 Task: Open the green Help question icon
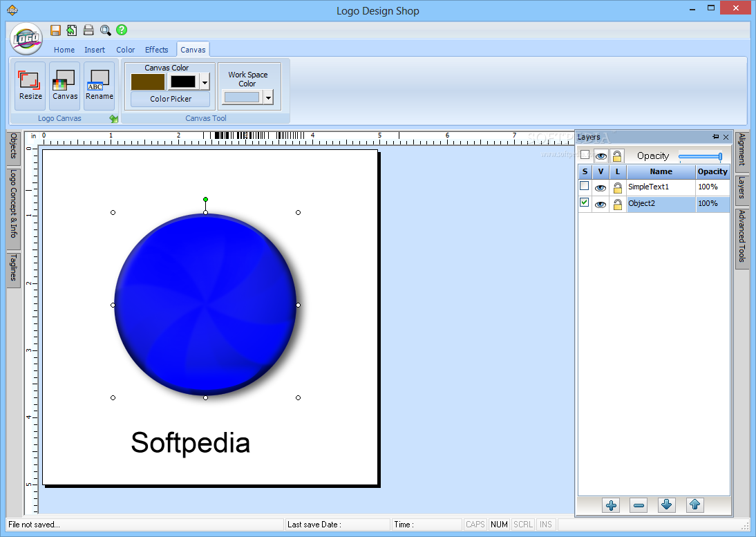pyautogui.click(x=122, y=30)
